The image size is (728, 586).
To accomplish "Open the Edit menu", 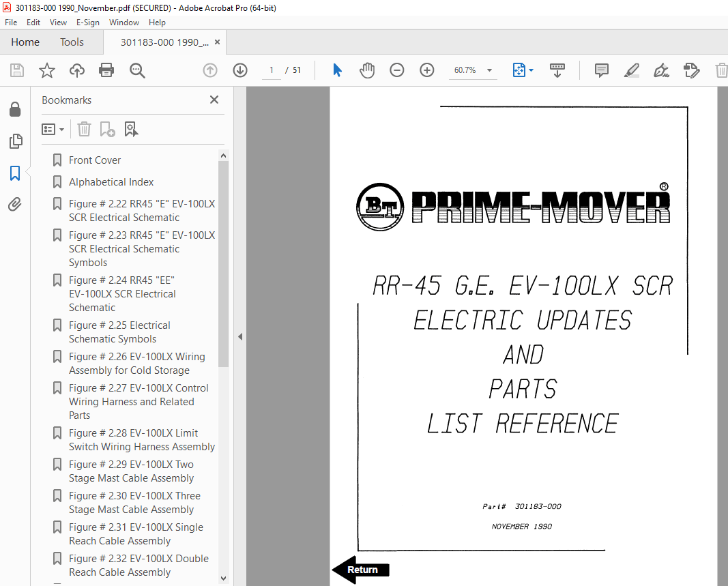I will [33, 22].
